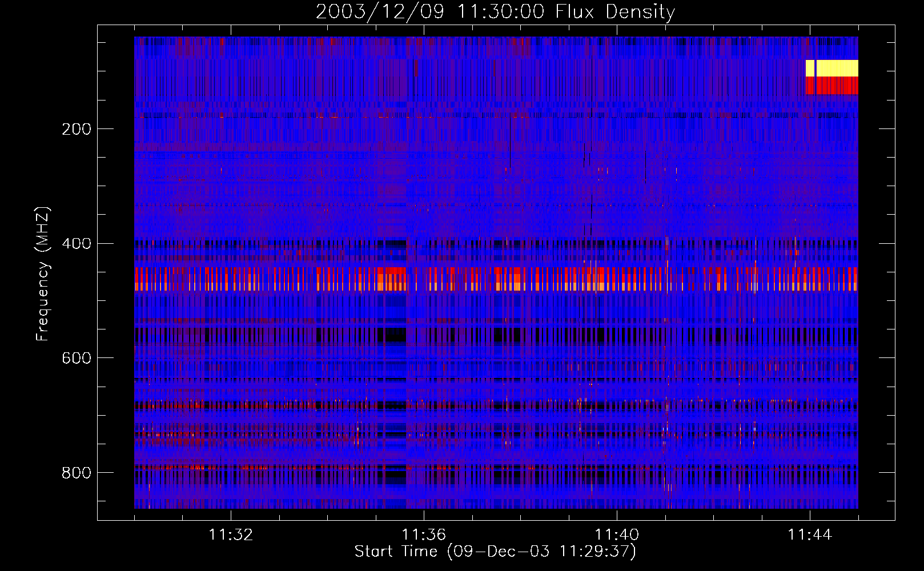The image size is (924, 571).
Task: Click the 200 frequency tick label
Action: pos(77,129)
